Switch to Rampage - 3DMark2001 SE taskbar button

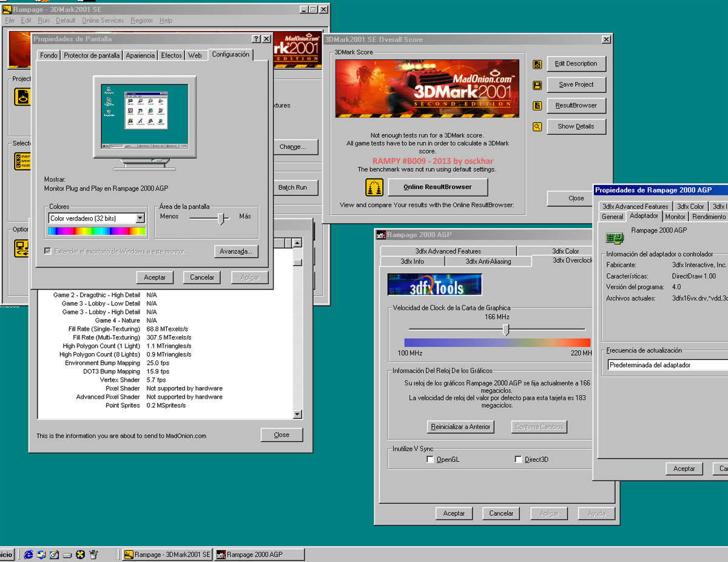tap(166, 555)
